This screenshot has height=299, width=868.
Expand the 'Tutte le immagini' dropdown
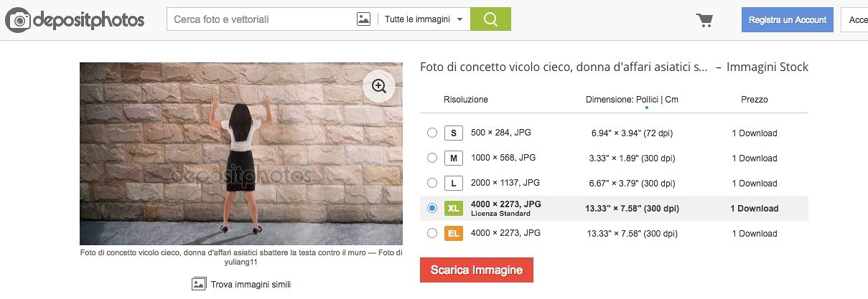pos(424,19)
